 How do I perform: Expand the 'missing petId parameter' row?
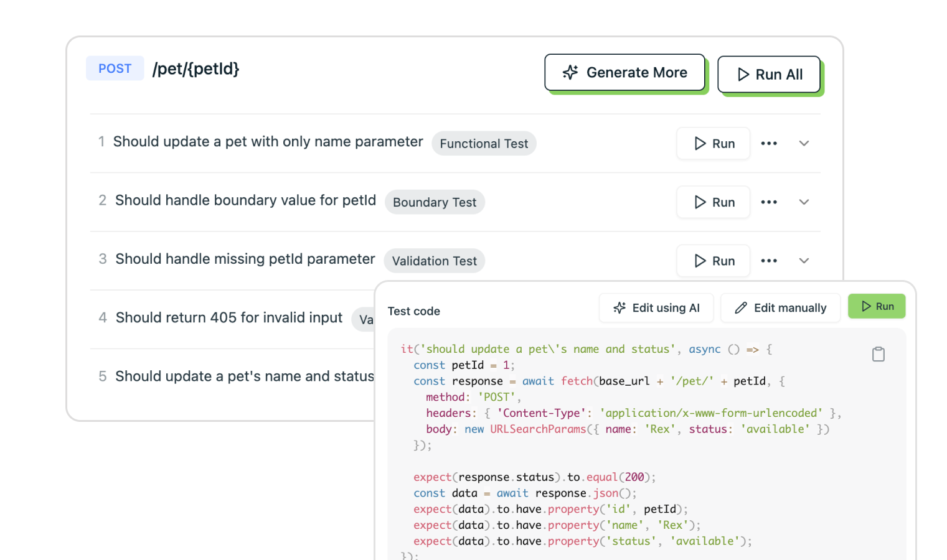[x=804, y=261]
